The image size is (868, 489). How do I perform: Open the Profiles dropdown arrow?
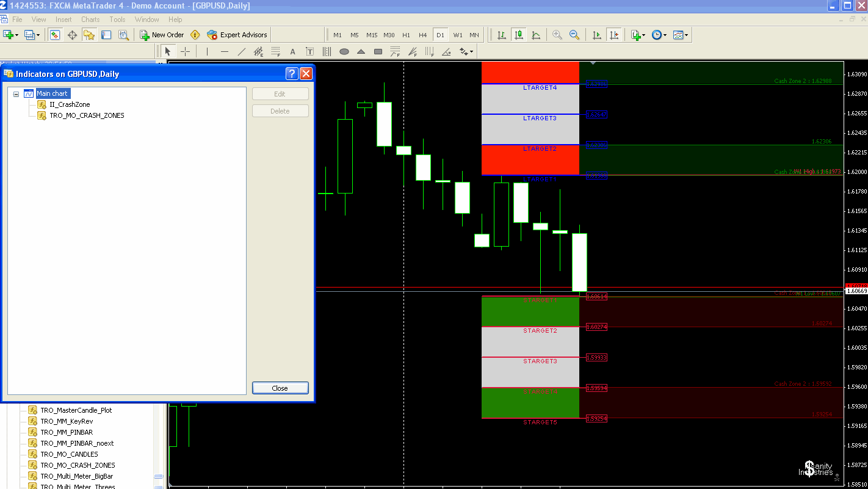(38, 35)
